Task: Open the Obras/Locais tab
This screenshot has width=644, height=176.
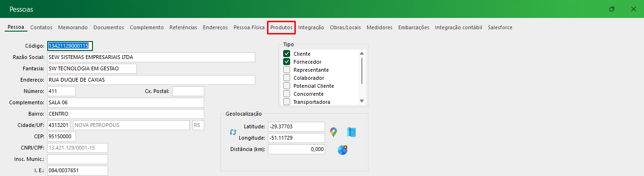Action: coord(345,27)
